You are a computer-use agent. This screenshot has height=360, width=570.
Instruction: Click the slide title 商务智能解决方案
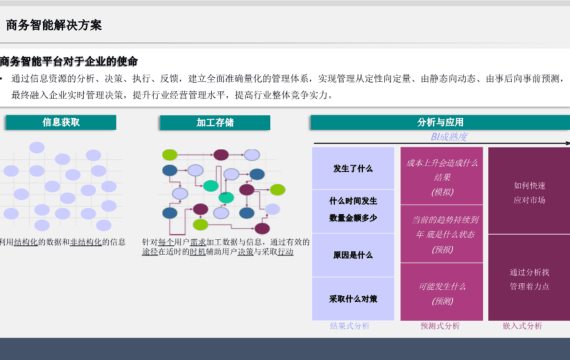coord(54,25)
